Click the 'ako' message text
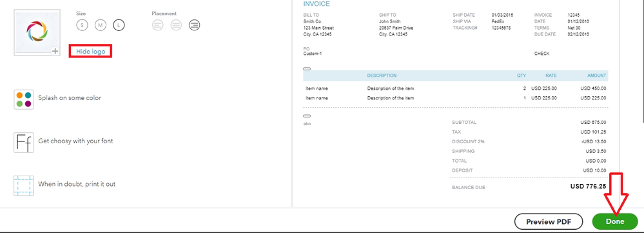This screenshot has height=233, width=644. click(x=307, y=123)
